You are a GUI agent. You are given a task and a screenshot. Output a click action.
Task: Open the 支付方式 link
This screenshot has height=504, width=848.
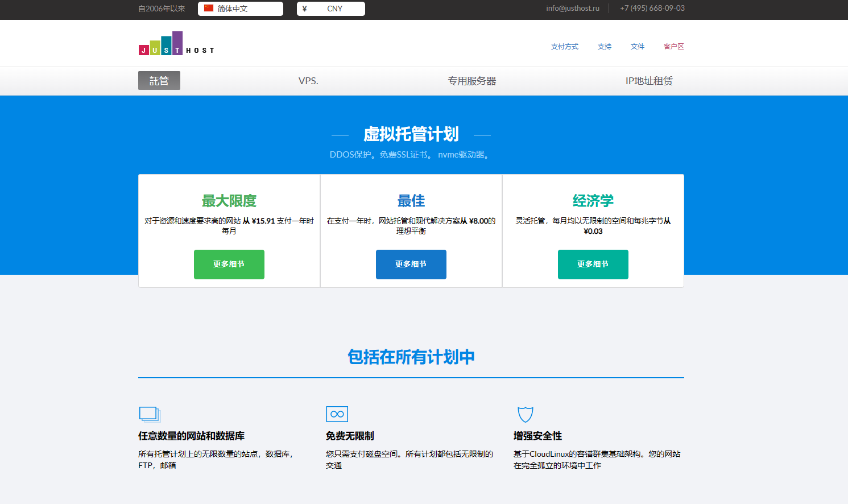pos(564,47)
